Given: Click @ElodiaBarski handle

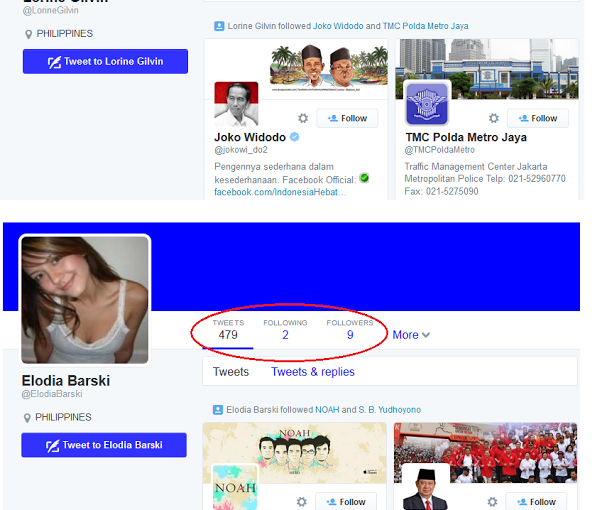Looking at the screenshot, I should 52,394.
